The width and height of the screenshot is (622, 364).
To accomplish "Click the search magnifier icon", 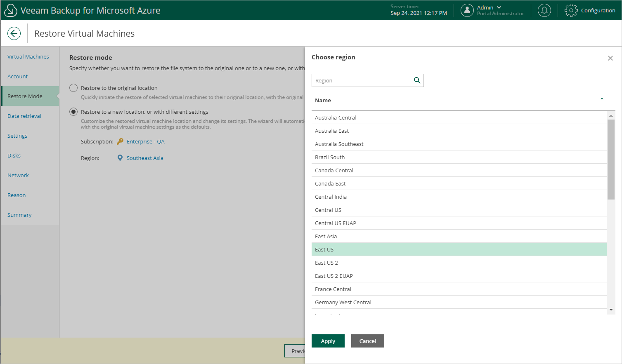I will pyautogui.click(x=417, y=80).
